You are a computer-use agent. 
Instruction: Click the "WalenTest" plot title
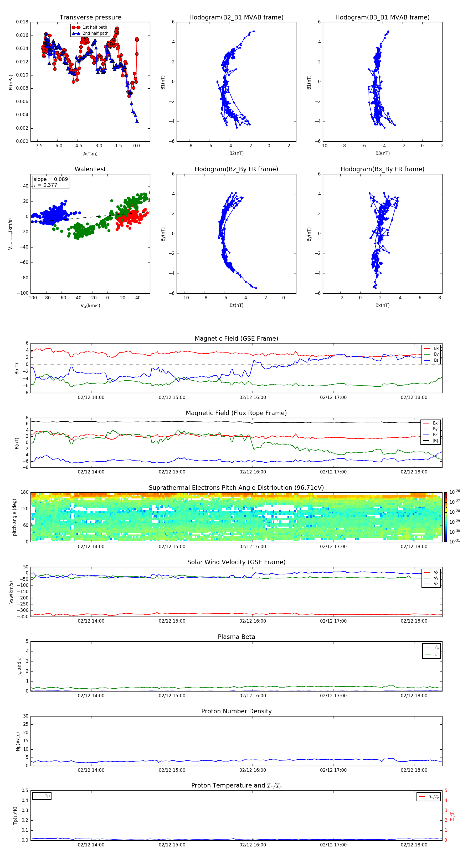[x=90, y=169]
